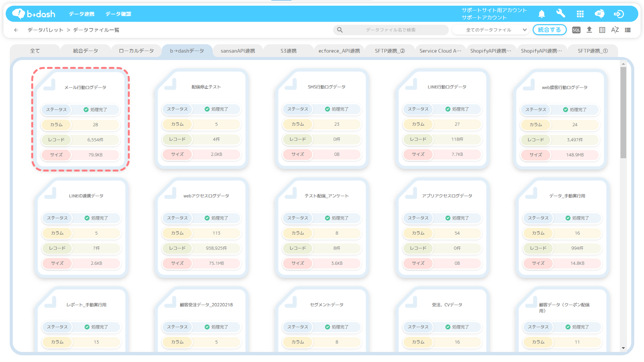Click the logout arrow icon

point(619,14)
